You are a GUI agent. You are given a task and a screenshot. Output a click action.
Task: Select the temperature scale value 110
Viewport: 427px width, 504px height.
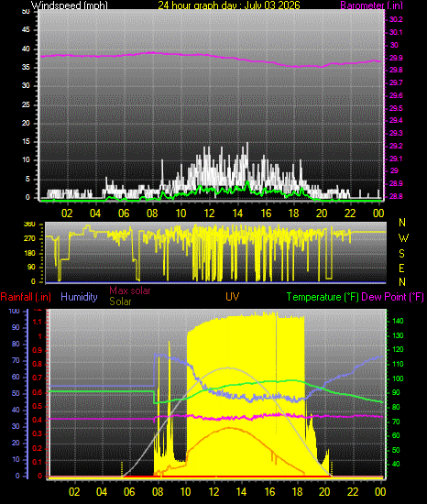[x=398, y=364]
